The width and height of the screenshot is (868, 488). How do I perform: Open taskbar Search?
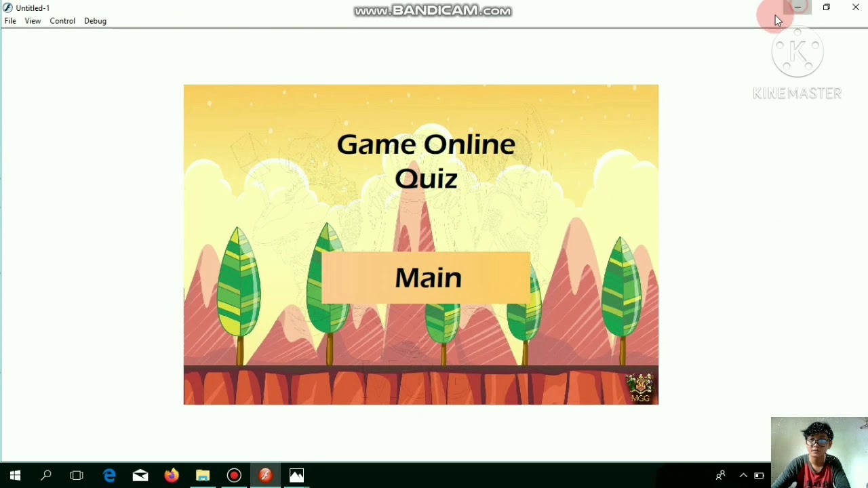(46, 476)
